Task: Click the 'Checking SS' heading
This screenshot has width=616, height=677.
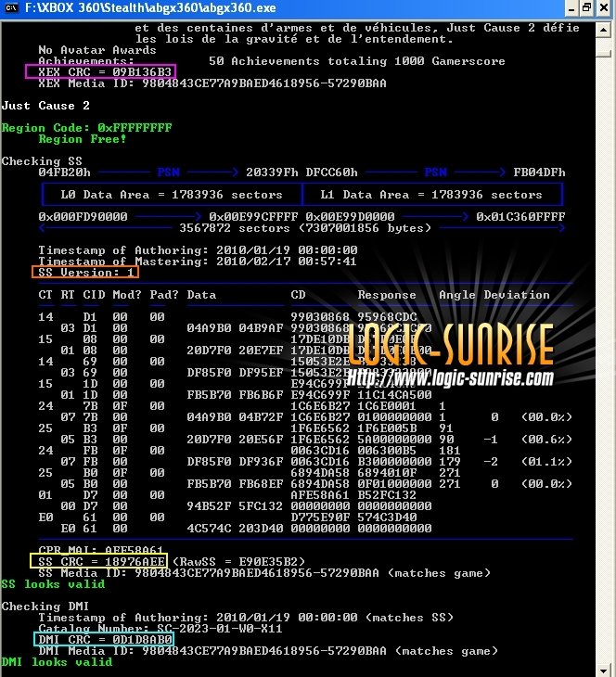Action: 42,161
